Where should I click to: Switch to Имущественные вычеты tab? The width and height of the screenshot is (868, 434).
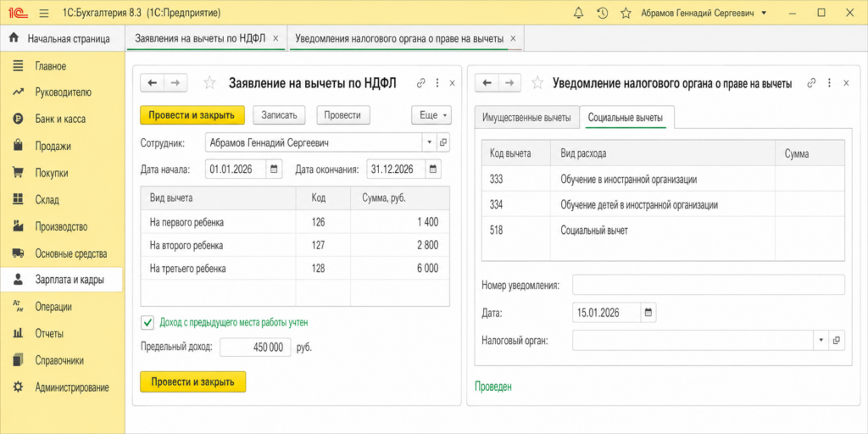pos(526,117)
